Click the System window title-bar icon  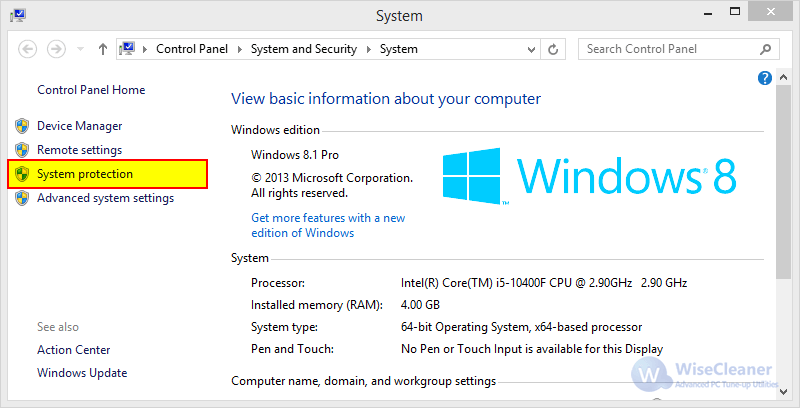point(18,15)
